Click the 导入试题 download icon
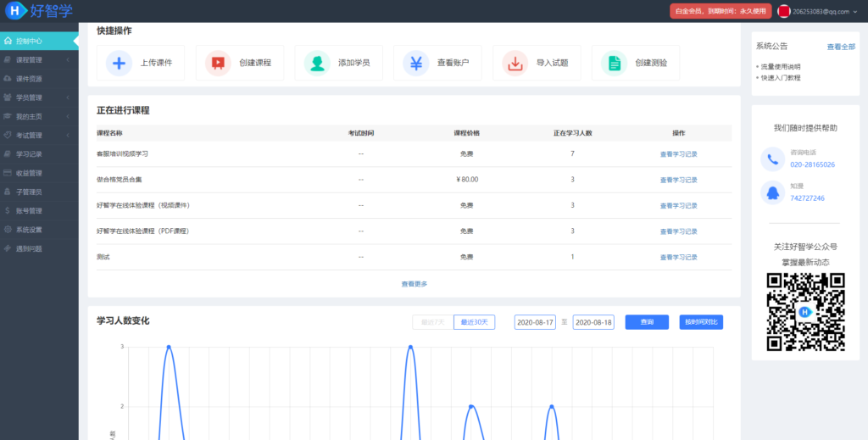Image resolution: width=868 pixels, height=440 pixels. [515, 63]
